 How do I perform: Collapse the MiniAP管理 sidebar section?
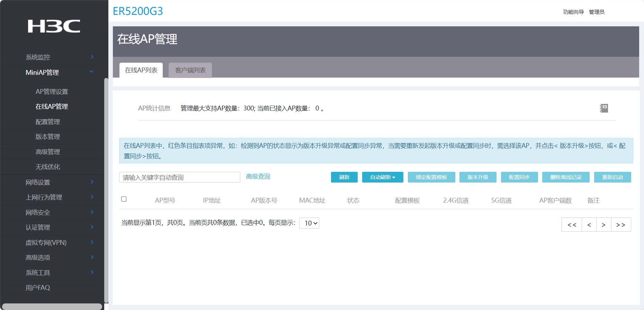point(91,72)
